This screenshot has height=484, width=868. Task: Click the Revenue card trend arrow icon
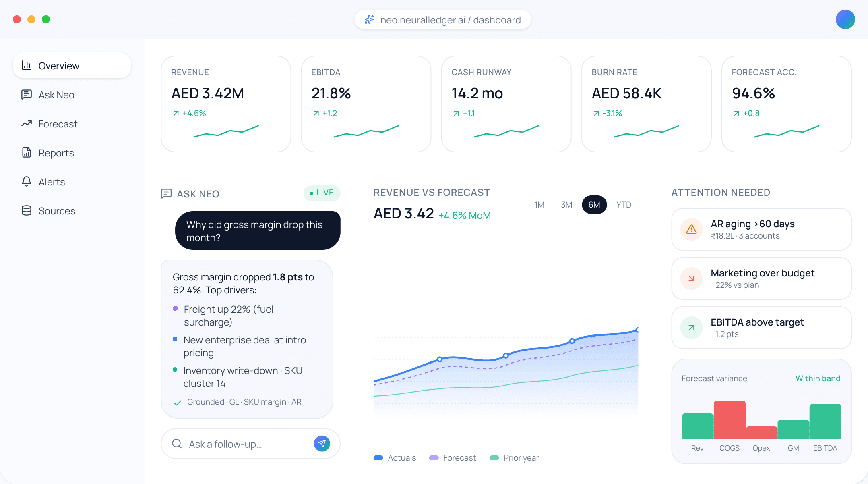(x=176, y=113)
